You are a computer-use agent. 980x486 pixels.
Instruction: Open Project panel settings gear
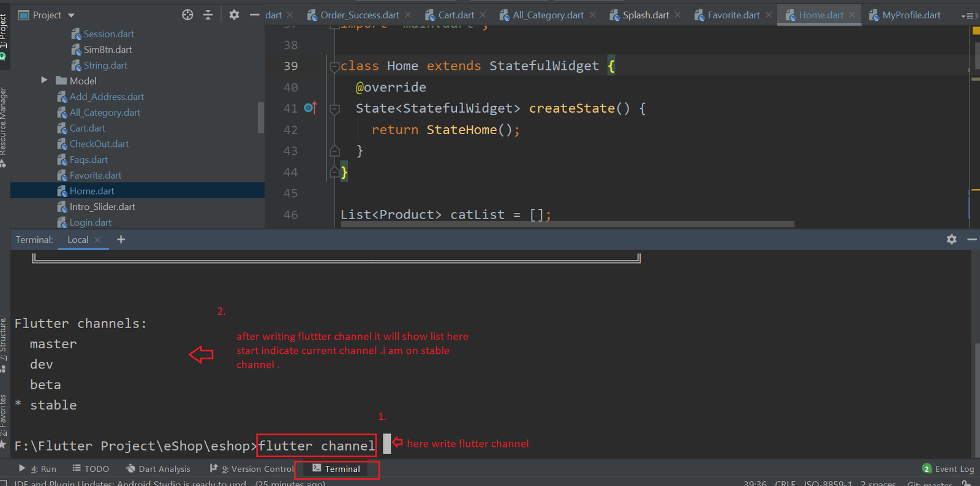pos(234,15)
